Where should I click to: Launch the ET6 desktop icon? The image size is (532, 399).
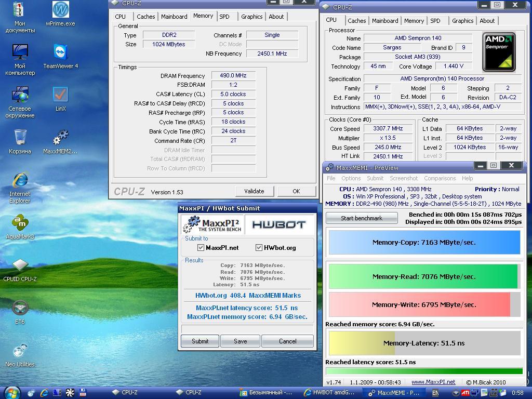pos(20,312)
